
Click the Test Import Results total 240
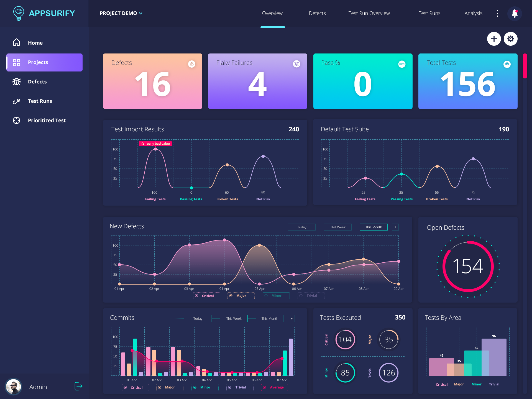[294, 129]
